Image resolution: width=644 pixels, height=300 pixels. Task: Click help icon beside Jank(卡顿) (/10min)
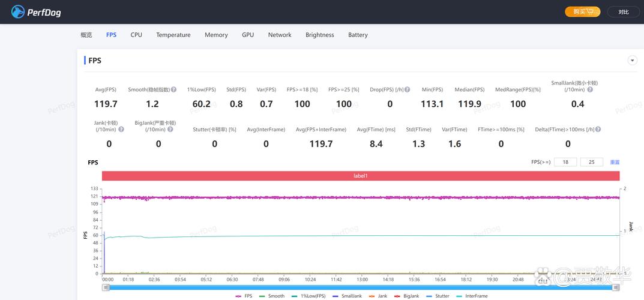click(121, 129)
